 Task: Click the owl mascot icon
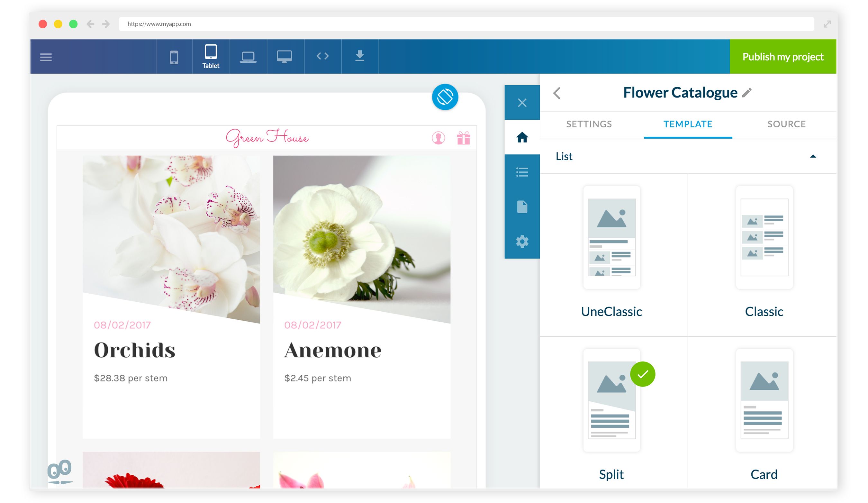pos(60,472)
